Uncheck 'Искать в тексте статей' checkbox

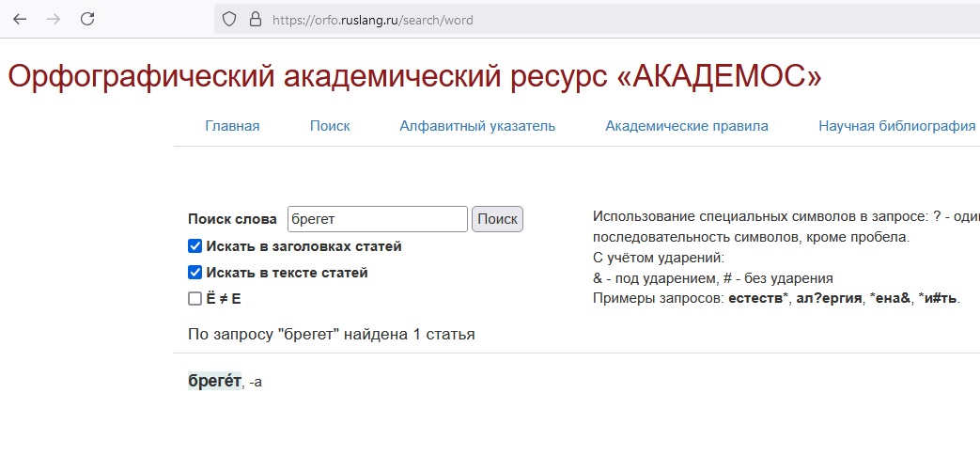click(195, 273)
